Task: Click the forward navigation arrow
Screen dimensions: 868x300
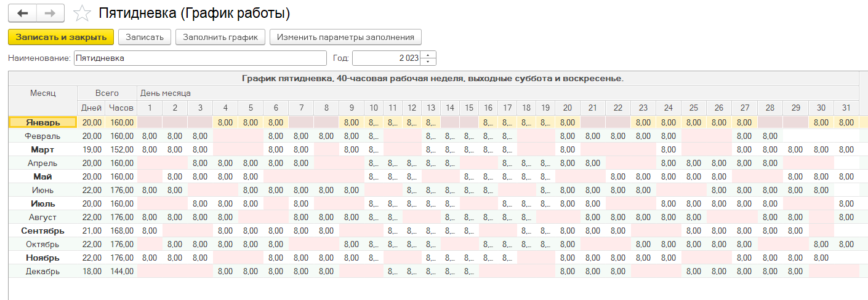Action: [51, 13]
